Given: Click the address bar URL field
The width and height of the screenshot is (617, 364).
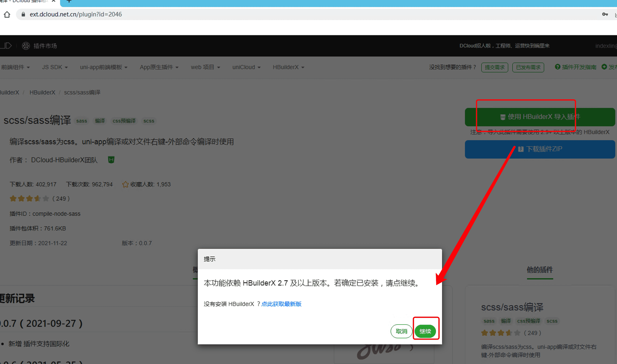Looking at the screenshot, I should [x=309, y=15].
